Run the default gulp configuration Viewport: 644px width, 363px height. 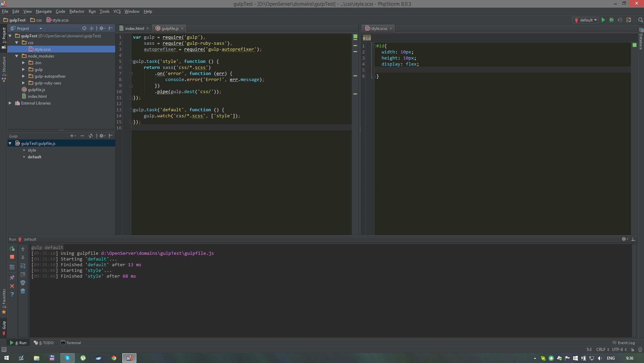(603, 20)
